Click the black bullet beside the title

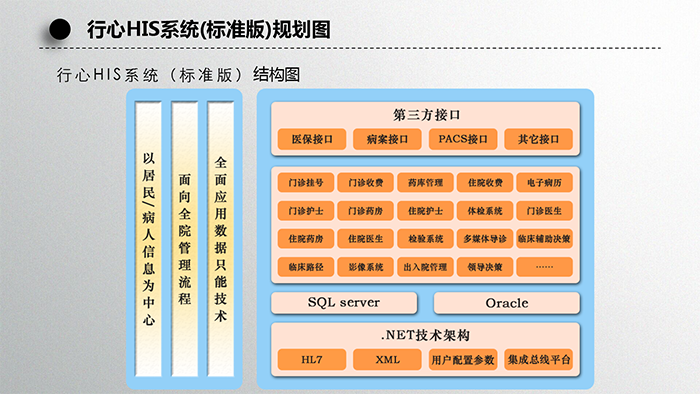pyautogui.click(x=60, y=29)
